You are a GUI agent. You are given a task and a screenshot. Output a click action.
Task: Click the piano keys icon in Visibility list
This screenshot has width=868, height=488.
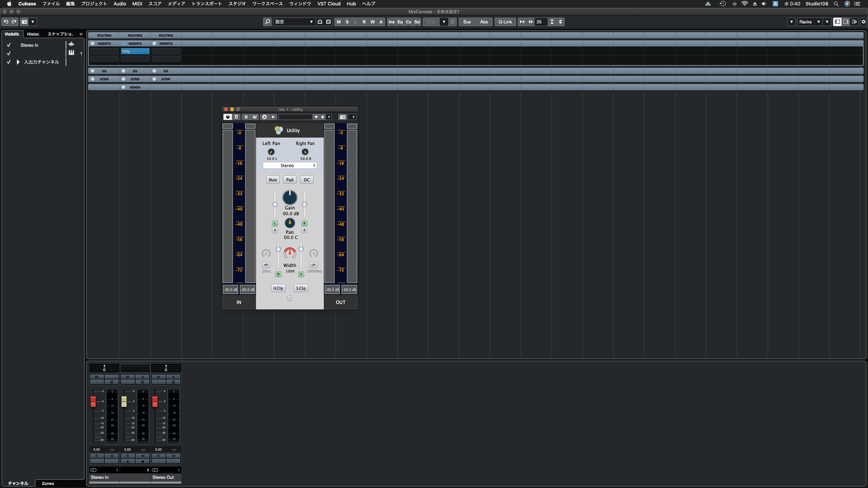71,53
